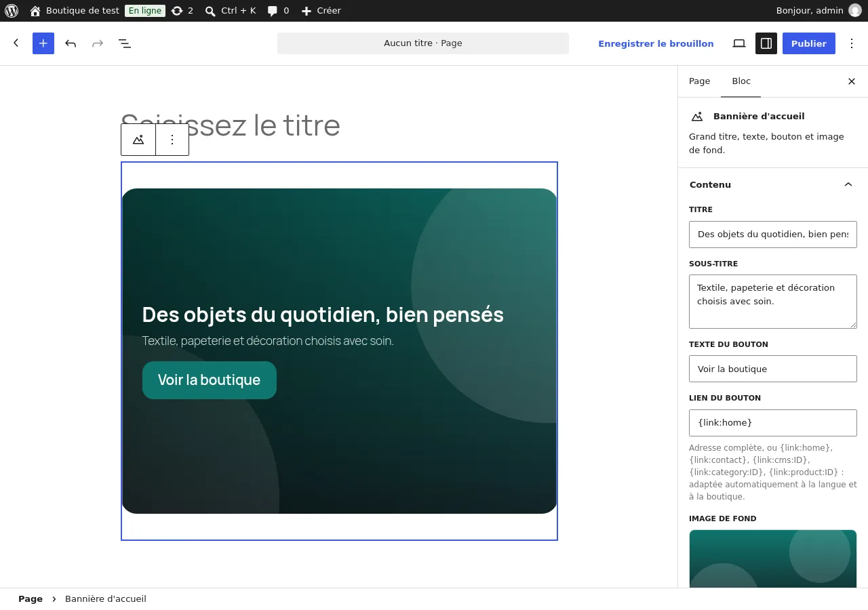The width and height of the screenshot is (868, 610).
Task: Click the En ligne status badge
Action: pos(145,11)
